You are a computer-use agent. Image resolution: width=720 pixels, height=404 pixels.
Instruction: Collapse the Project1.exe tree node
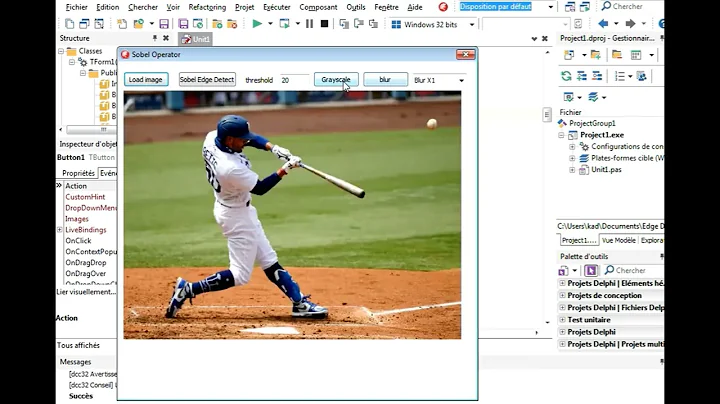tap(561, 135)
